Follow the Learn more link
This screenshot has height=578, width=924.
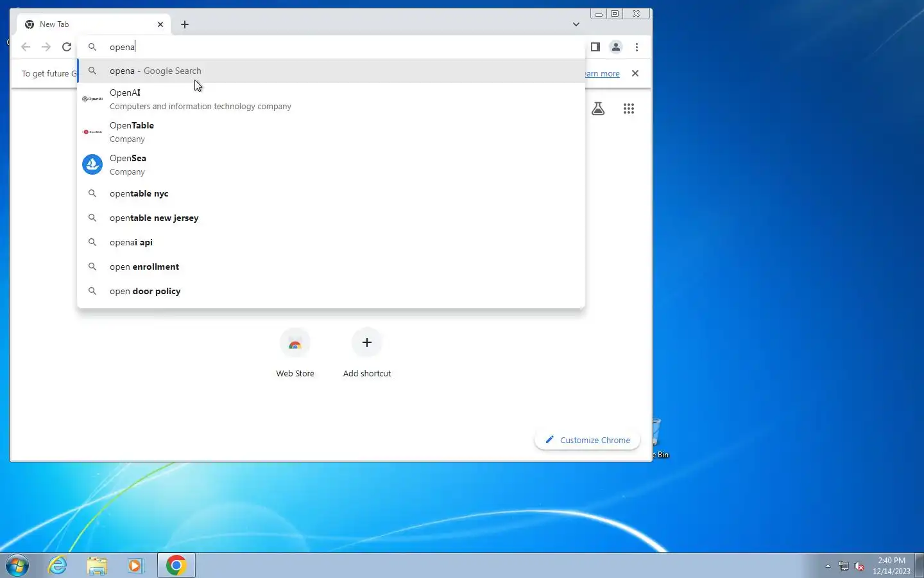coord(602,74)
